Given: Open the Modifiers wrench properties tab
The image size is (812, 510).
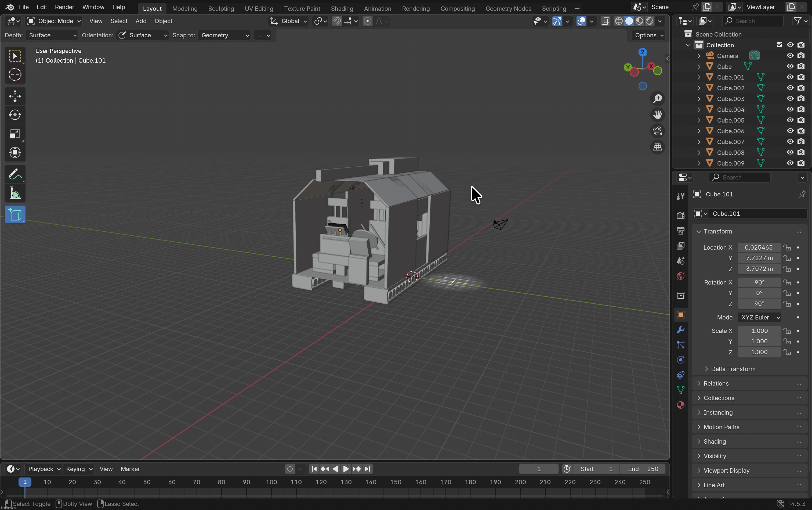Looking at the screenshot, I should 680,330.
